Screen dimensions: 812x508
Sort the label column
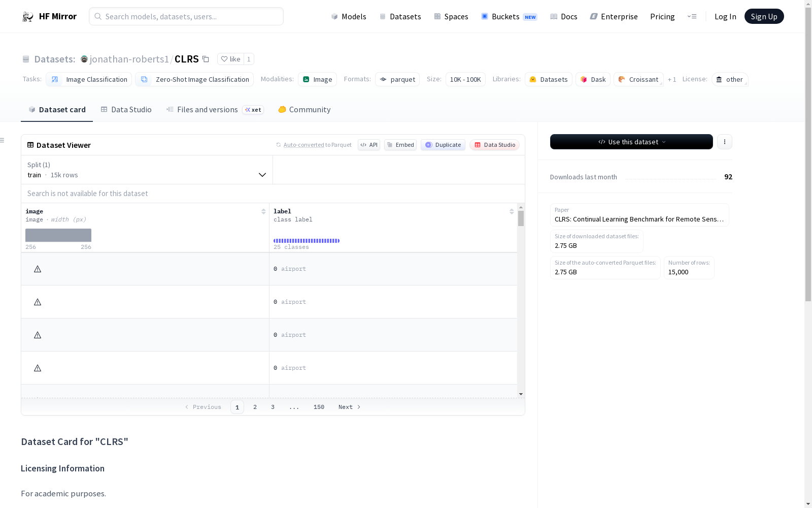[x=512, y=211]
